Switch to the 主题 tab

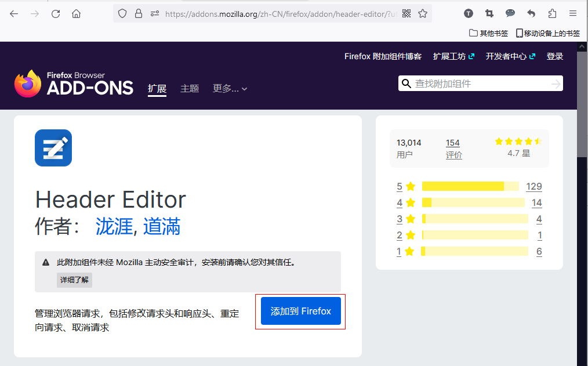click(190, 89)
